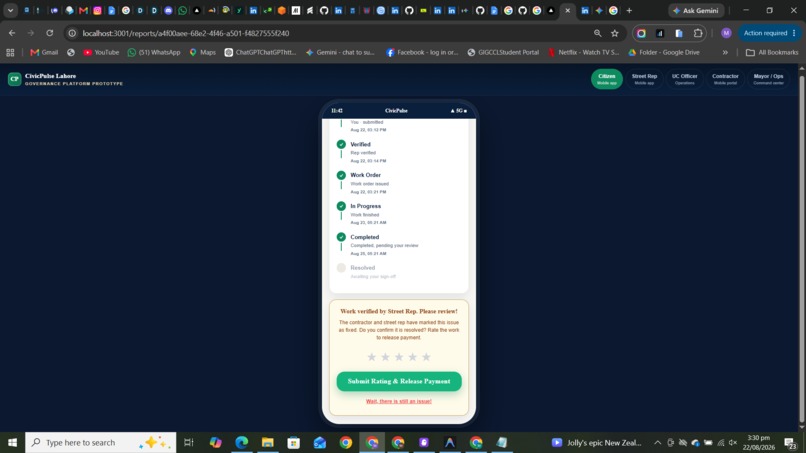Open Microsoft Edge from the taskbar

242,442
